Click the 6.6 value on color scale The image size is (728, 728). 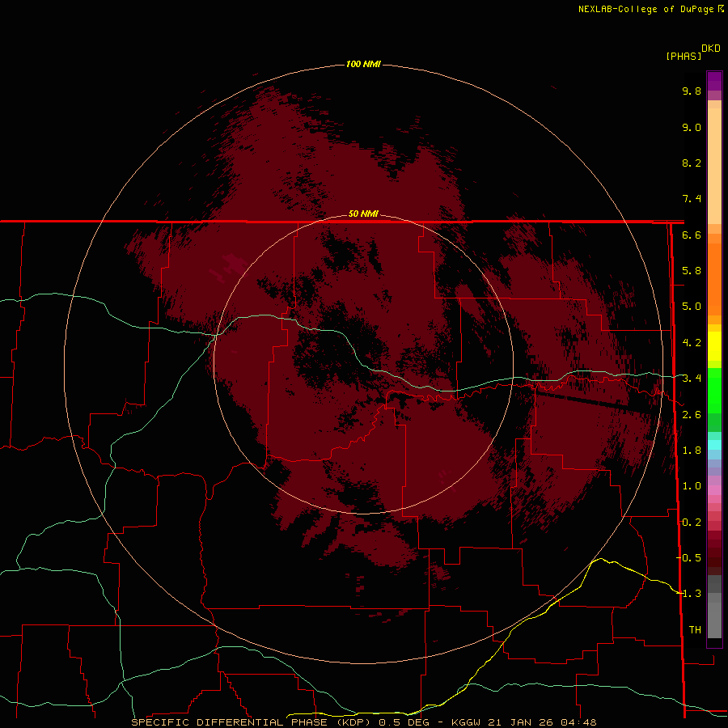pyautogui.click(x=692, y=235)
